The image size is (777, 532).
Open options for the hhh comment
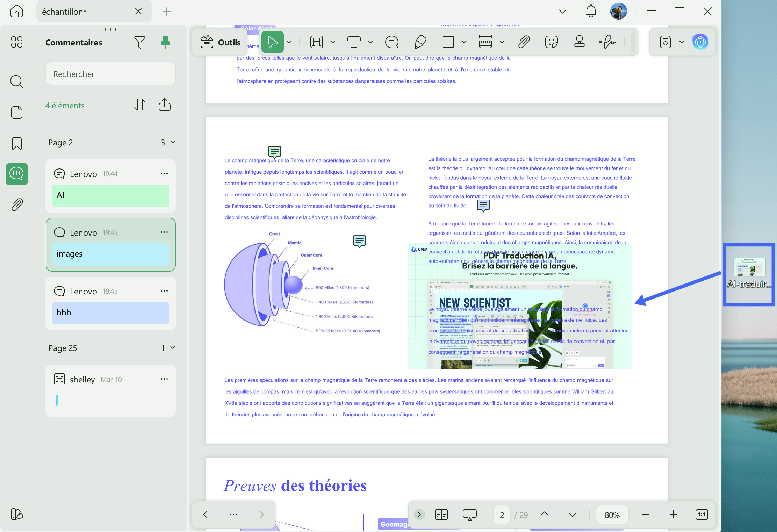[x=164, y=291]
